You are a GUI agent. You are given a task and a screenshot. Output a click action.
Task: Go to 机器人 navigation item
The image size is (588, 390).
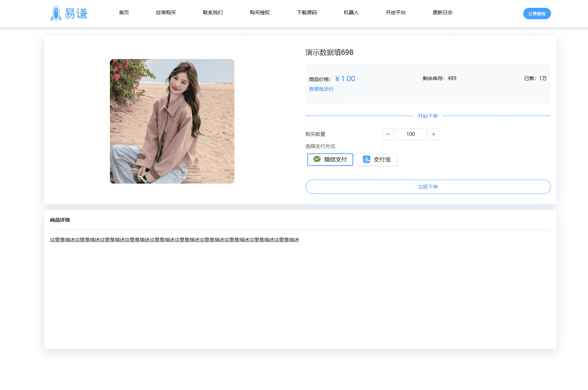click(x=351, y=12)
